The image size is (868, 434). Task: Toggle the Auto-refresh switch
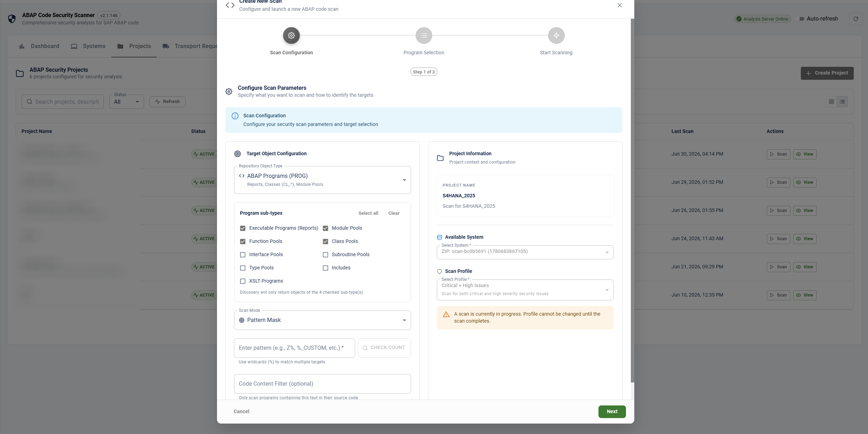click(x=799, y=19)
